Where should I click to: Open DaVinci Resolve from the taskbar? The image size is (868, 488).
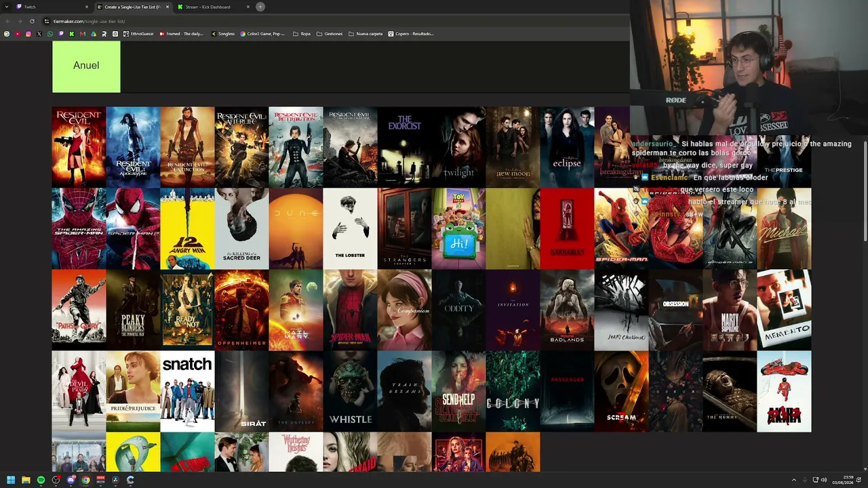coord(115,480)
